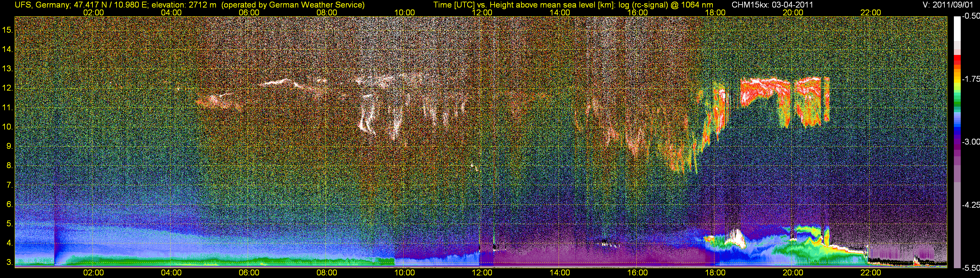Click the '3.' km height axis label
The width and height of the screenshot is (980, 278).
coord(9,262)
